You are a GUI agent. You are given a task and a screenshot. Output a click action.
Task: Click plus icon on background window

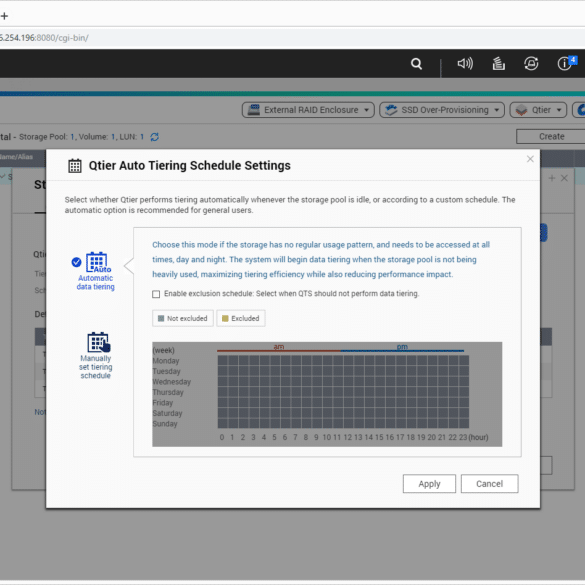552,178
